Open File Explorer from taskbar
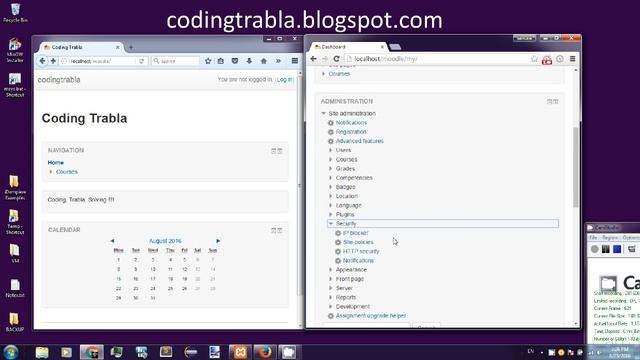The width and height of the screenshot is (640, 360). tap(42, 352)
